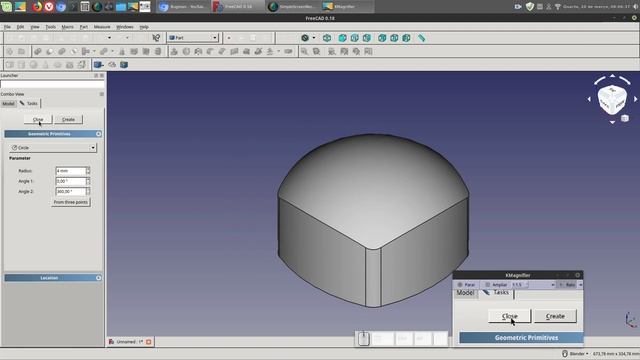The image size is (640, 360).
Task: Switch to front view cube icon
Action: pos(342,38)
